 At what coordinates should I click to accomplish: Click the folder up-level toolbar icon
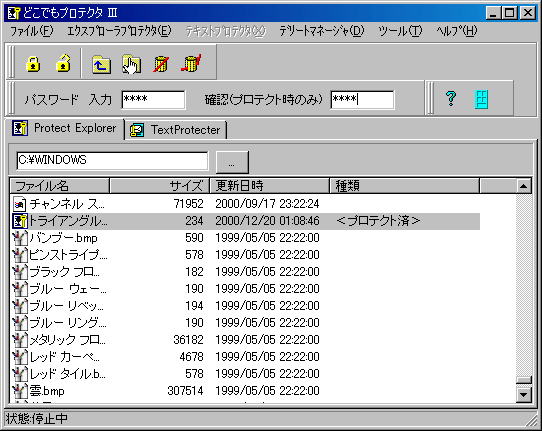(101, 64)
